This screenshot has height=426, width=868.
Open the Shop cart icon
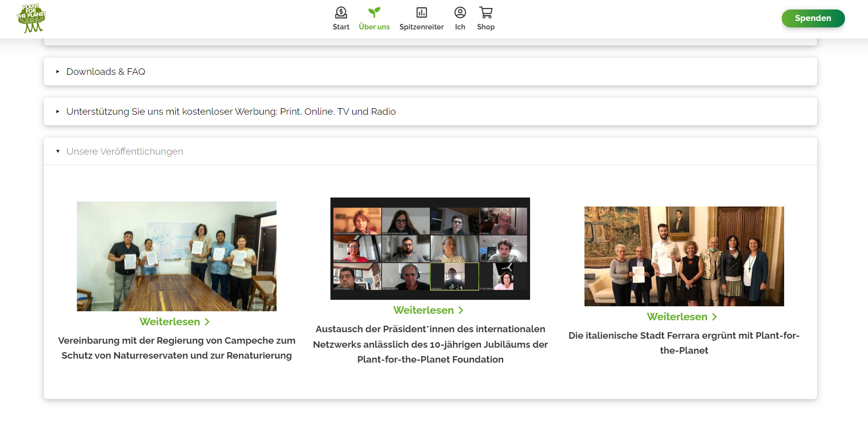coord(486,12)
